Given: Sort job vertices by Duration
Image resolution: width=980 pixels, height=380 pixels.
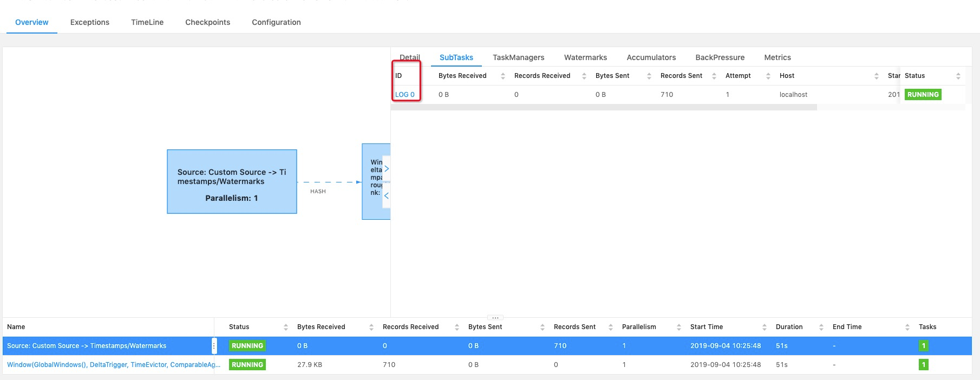Looking at the screenshot, I should pos(821,327).
